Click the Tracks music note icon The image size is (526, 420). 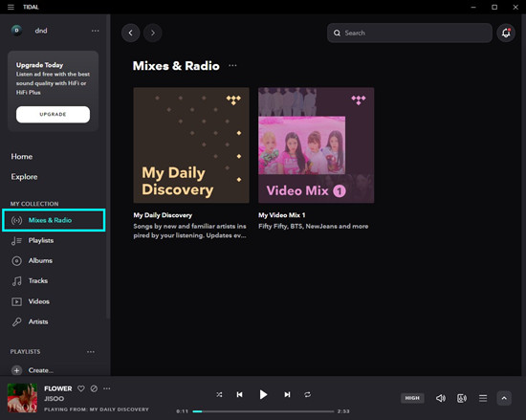17,281
